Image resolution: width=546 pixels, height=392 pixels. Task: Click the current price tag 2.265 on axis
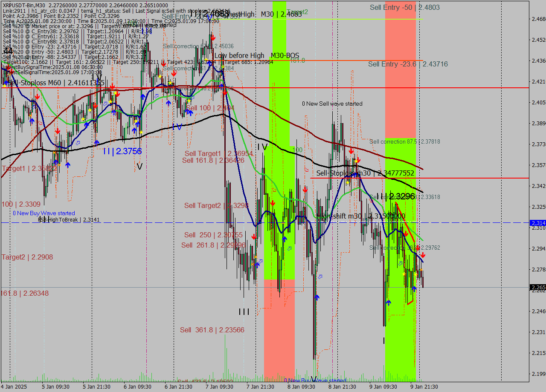[537, 287]
